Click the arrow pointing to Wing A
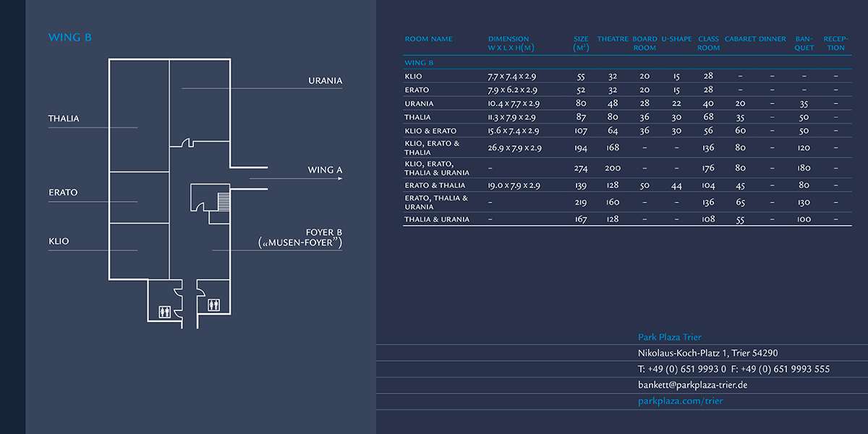Viewport: 868px width, 434px height. [x=297, y=178]
